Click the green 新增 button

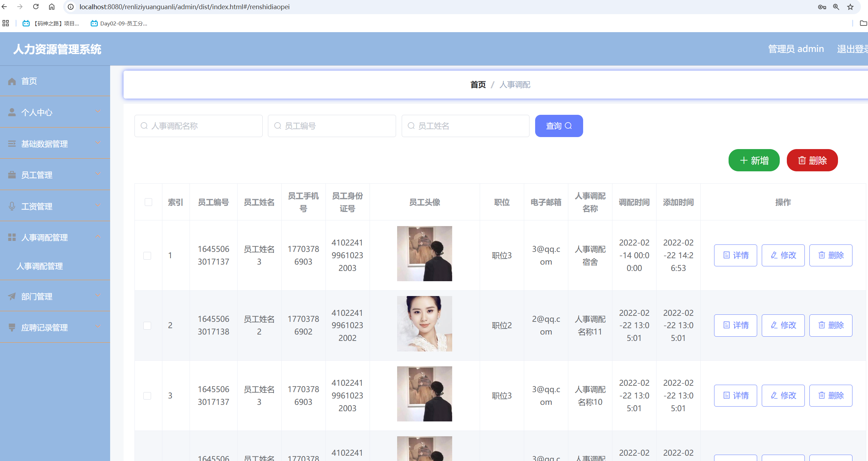[x=754, y=160]
